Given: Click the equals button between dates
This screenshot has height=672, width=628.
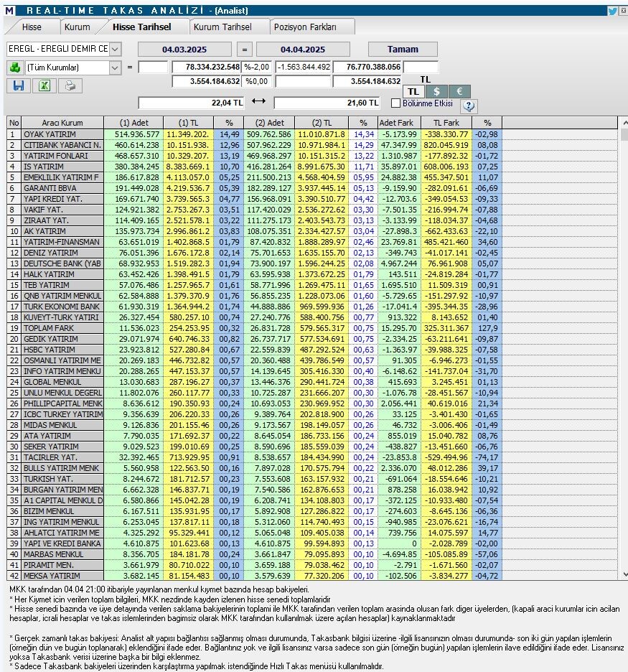Looking at the screenshot, I should (244, 50).
